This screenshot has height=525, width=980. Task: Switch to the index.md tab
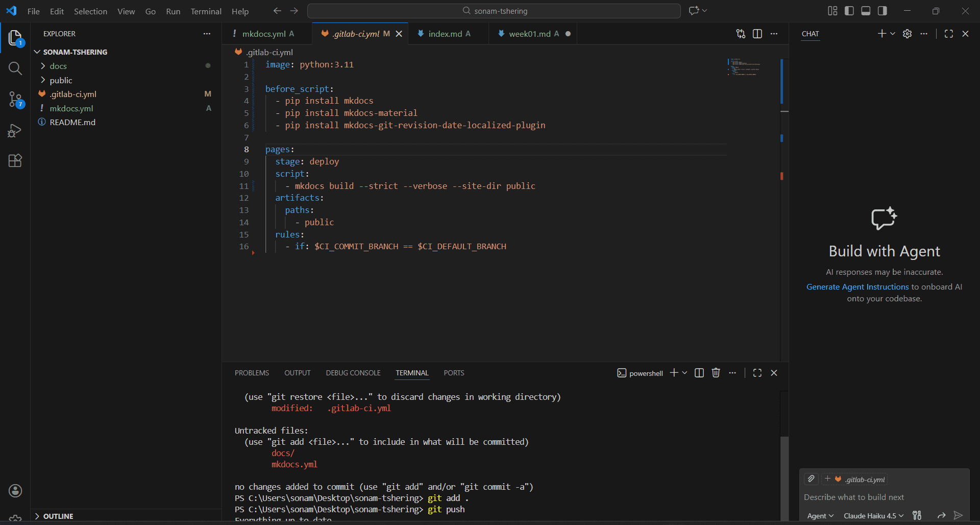point(445,34)
